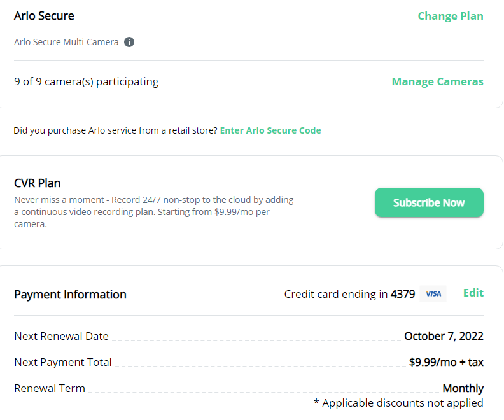Image resolution: width=504 pixels, height=420 pixels.
Task: Click the VISA card logo
Action: [x=433, y=294]
